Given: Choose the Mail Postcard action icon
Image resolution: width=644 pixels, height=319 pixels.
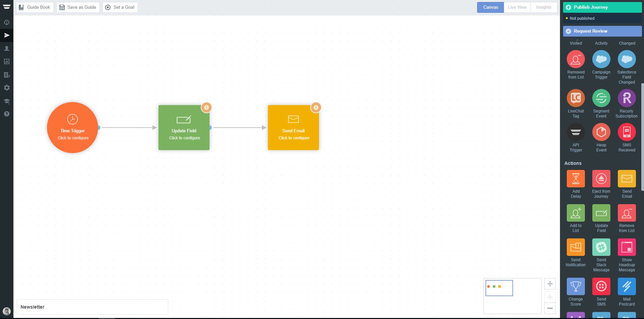Looking at the screenshot, I should click(627, 286).
